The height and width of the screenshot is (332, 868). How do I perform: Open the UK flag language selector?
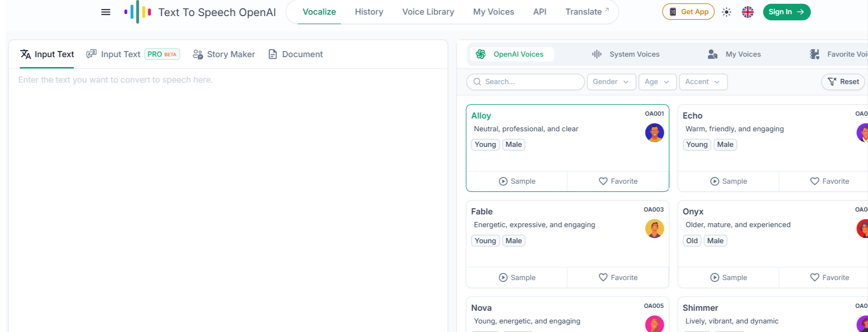(x=748, y=12)
